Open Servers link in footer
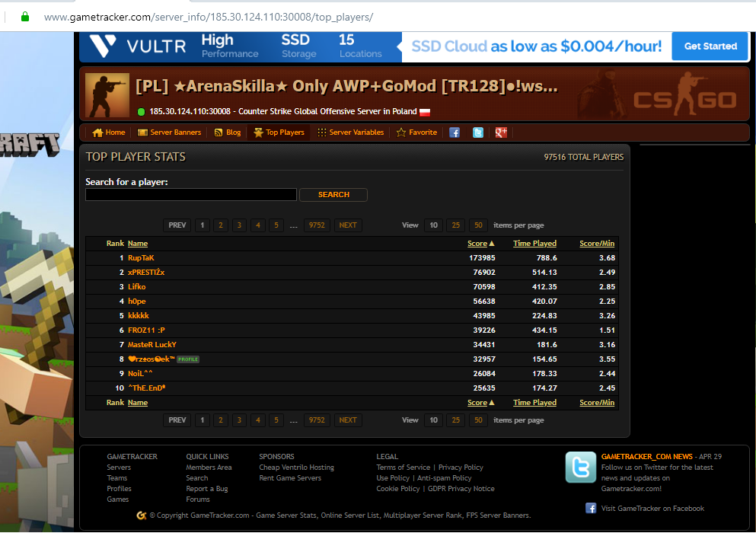 (x=119, y=468)
